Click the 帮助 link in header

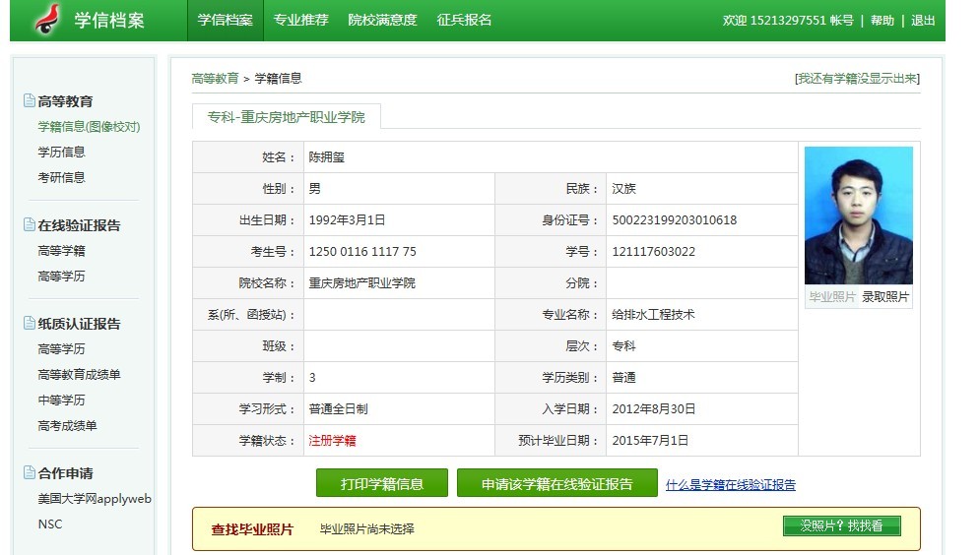tap(882, 21)
